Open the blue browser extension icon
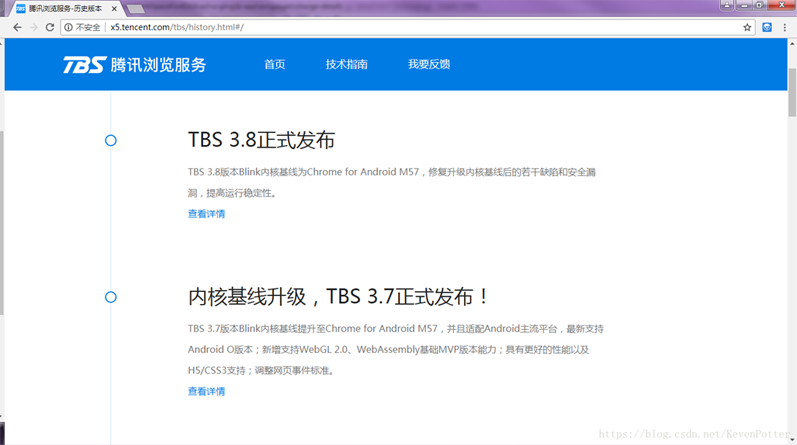The image size is (797, 445). click(x=767, y=27)
